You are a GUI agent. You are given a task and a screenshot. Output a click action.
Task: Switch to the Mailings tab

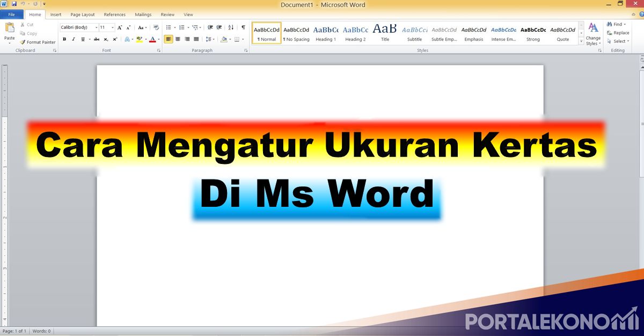point(143,14)
